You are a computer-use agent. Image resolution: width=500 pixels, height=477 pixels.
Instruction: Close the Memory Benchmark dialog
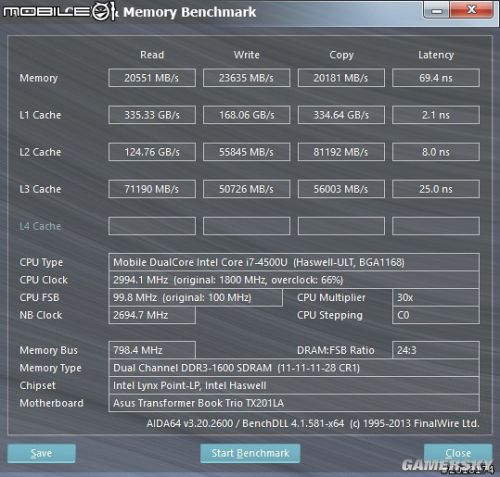coord(458,453)
